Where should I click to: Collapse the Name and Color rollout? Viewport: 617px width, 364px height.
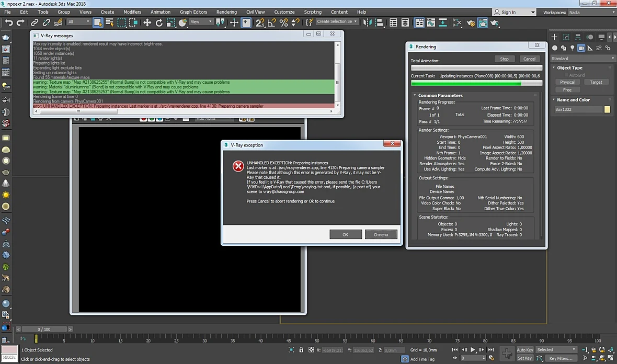tap(573, 99)
